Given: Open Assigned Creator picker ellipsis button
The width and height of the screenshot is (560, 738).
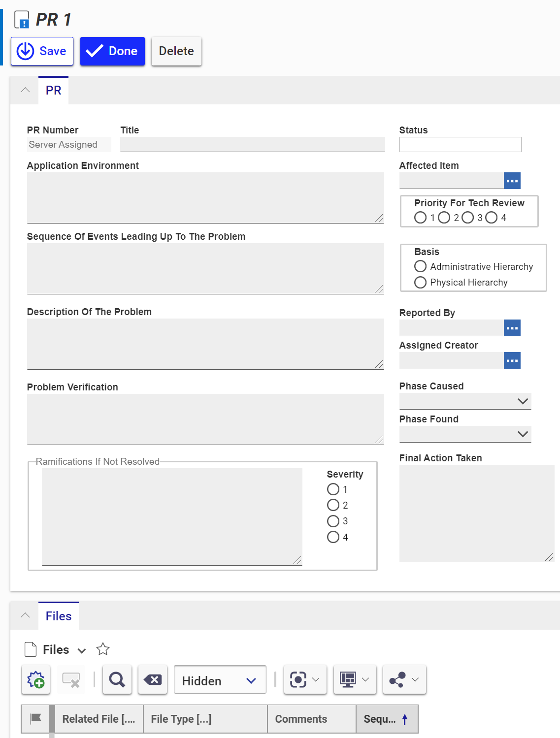Looking at the screenshot, I should 512,360.
